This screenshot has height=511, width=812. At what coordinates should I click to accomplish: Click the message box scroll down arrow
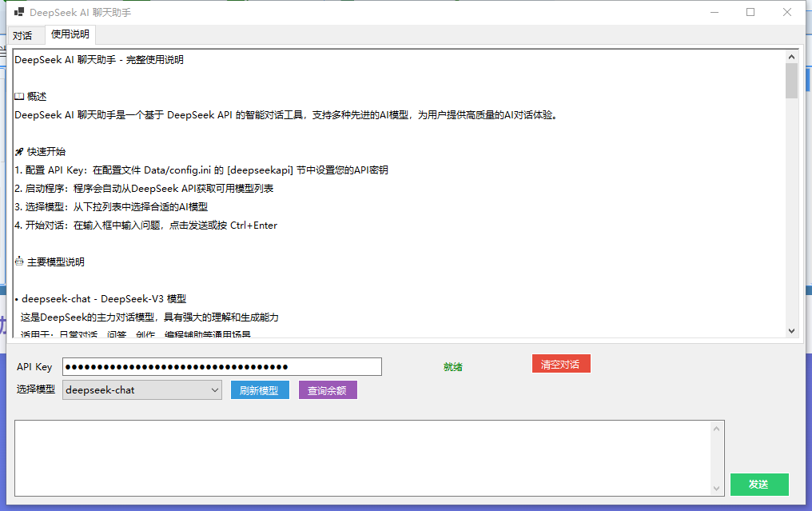(717, 487)
